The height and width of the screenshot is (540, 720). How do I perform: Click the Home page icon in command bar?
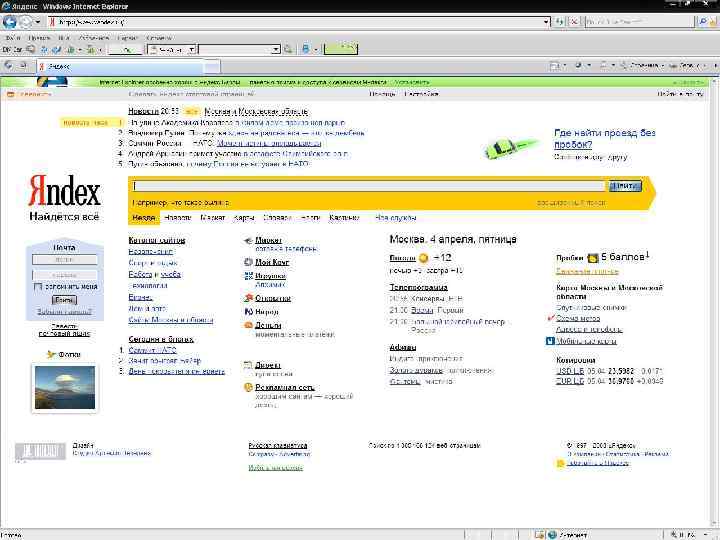coord(554,66)
